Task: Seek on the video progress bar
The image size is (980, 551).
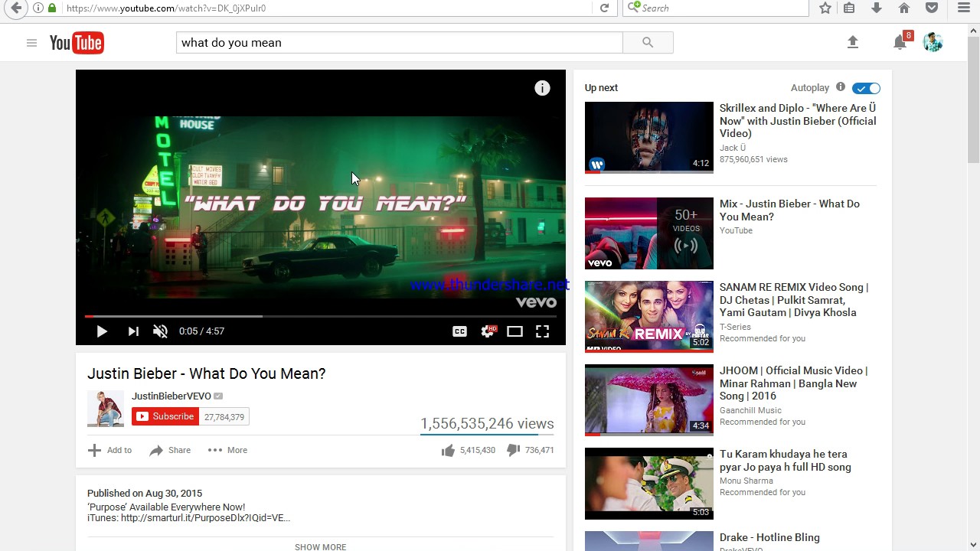Action: (x=320, y=316)
